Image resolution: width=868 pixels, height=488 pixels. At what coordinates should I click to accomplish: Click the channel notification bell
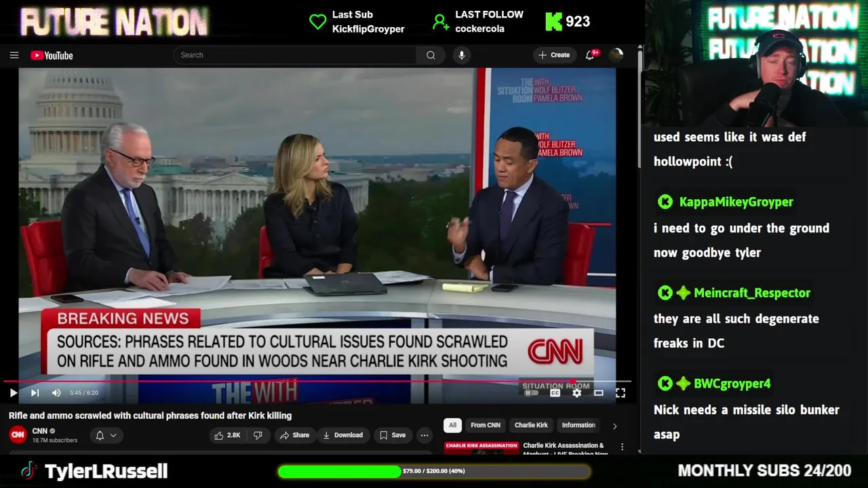tap(100, 435)
